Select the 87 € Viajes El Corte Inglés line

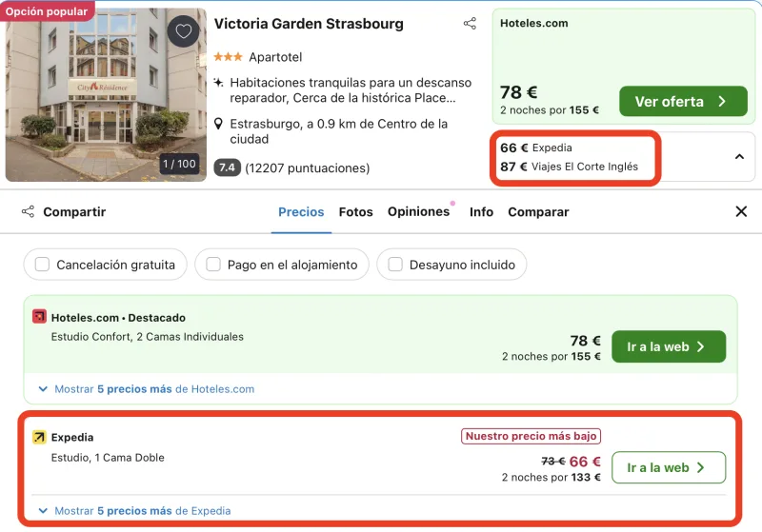569,167
